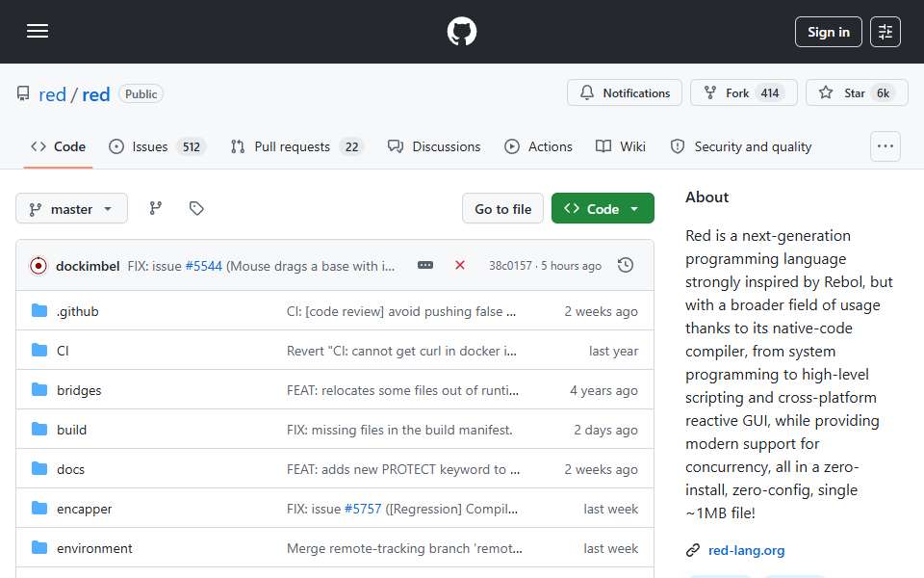Open the hamburger navigation menu
This screenshot has width=924, height=578.
[38, 31]
